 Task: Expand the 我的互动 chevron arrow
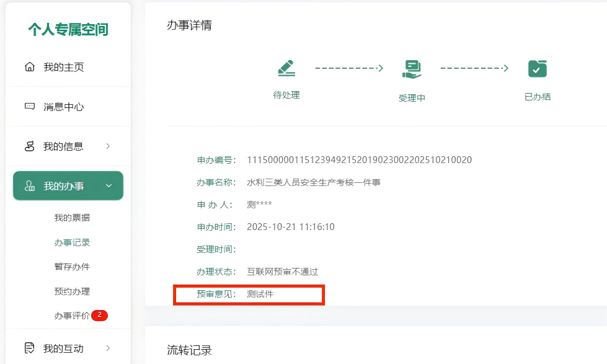coord(108,348)
